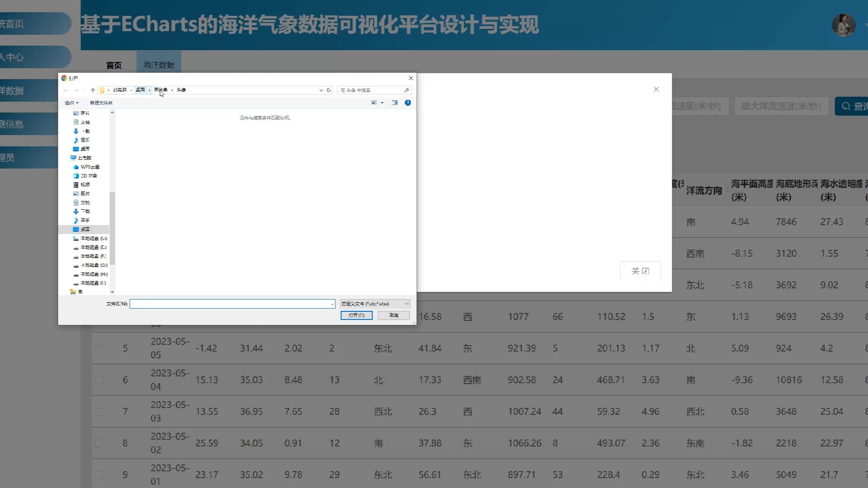Screen dimensions: 868x488
Task: Click the 查询 search button on the page
Action: (x=852, y=106)
